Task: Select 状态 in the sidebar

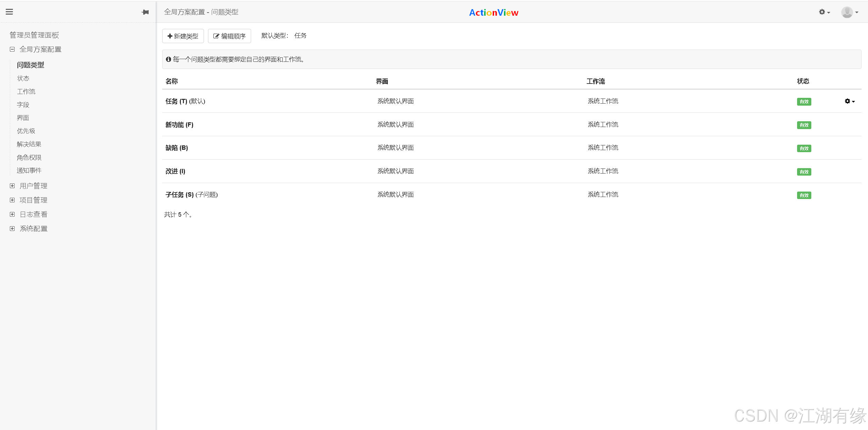Action: click(23, 78)
